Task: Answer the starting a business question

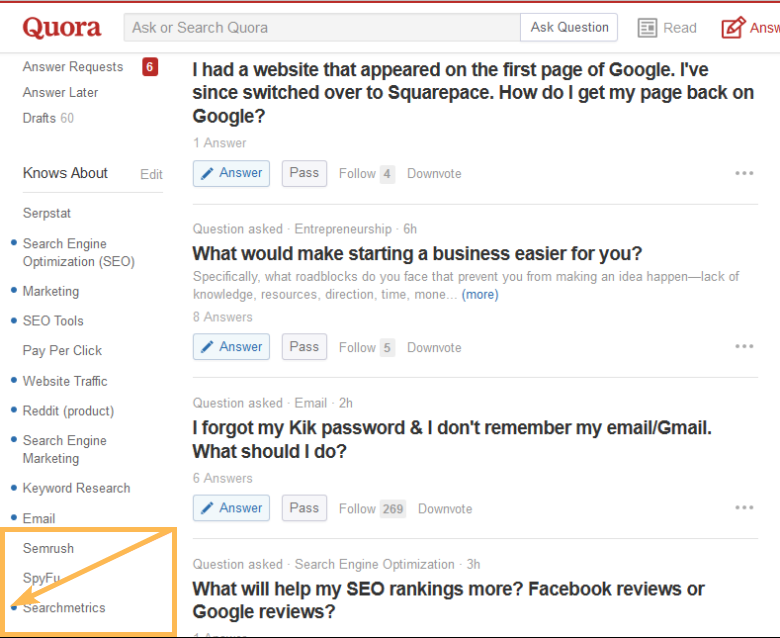Action: [x=231, y=347]
